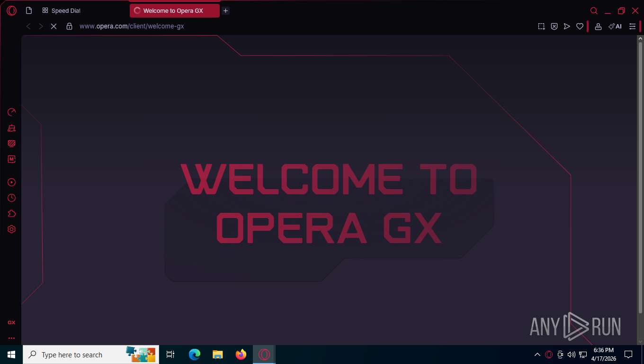Take a snapshot of the page
The width and height of the screenshot is (644, 364).
point(541,27)
